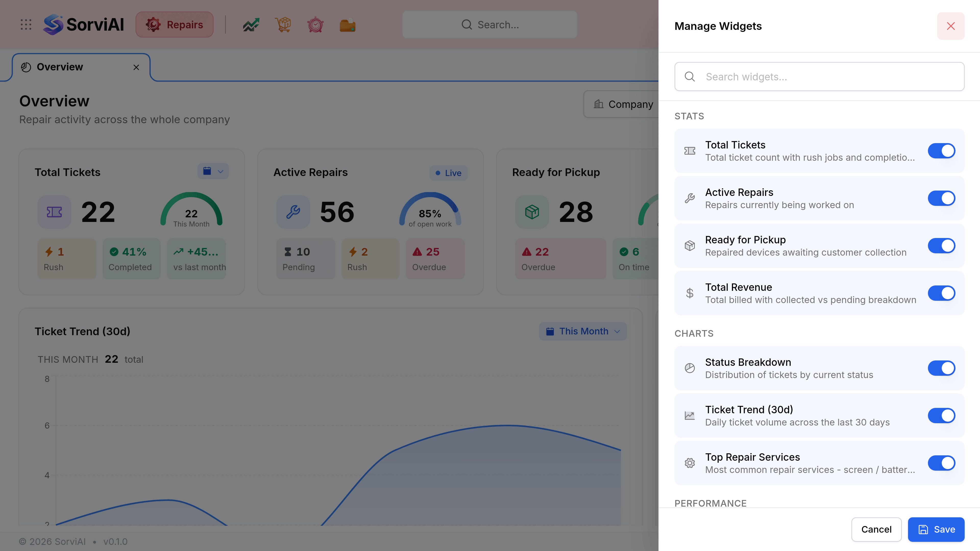Open the pink clock module icon

pyautogui.click(x=315, y=25)
